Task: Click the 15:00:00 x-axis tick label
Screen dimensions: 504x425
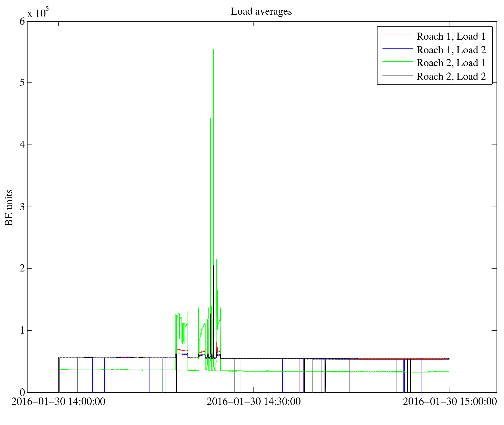Action: [450, 402]
